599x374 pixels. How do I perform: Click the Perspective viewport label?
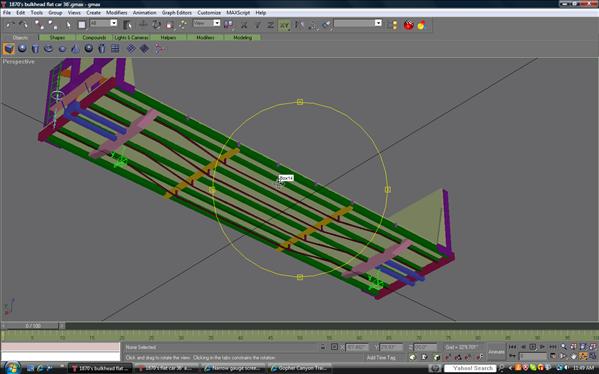coord(18,62)
